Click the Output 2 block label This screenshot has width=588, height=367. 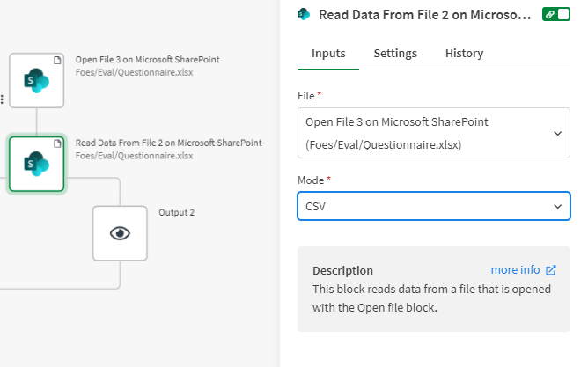pos(176,212)
